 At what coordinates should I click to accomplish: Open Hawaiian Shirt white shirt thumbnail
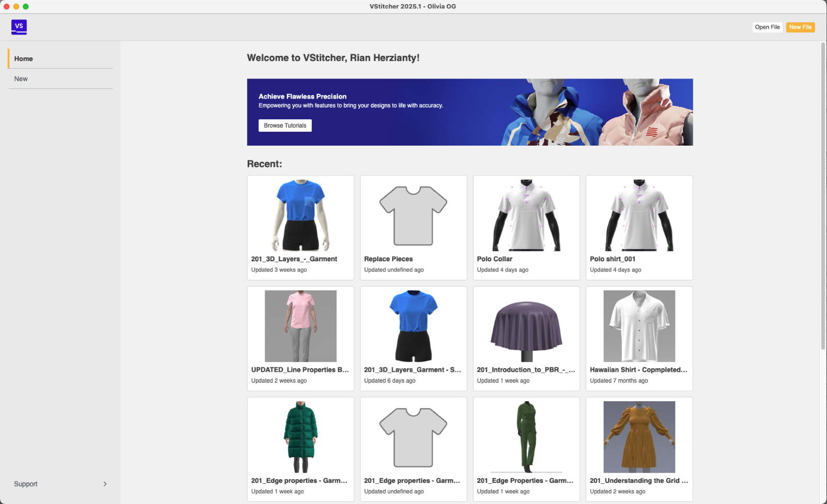point(639,326)
